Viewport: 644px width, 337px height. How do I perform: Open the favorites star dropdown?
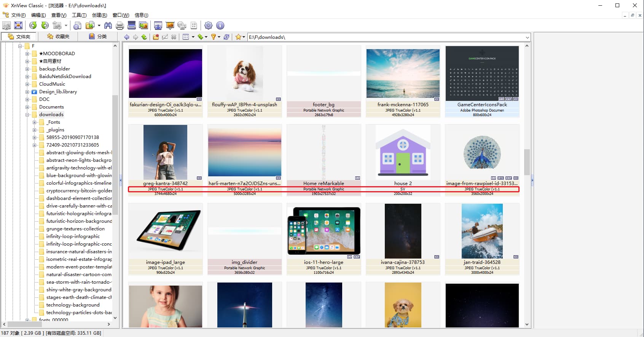(x=244, y=37)
